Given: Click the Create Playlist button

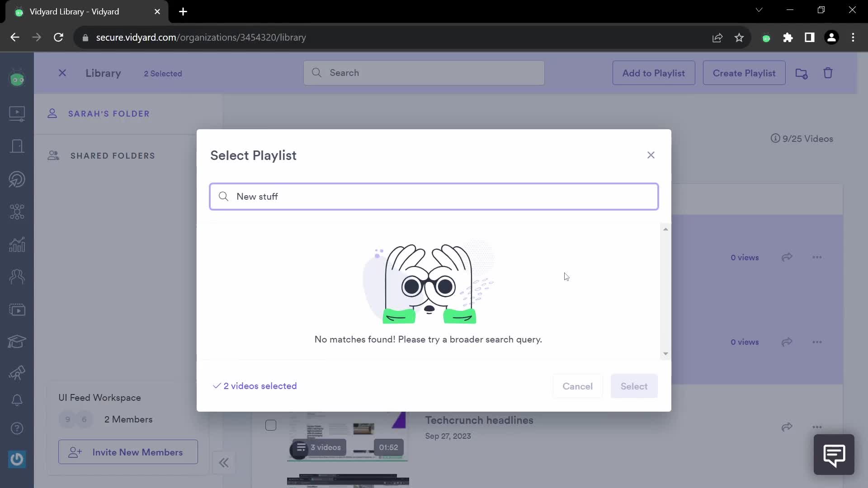Looking at the screenshot, I should [744, 73].
